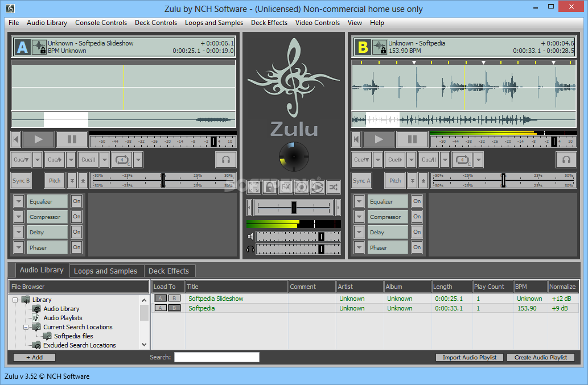
Task: Toggle the loop button on Deck B
Action: 462,160
